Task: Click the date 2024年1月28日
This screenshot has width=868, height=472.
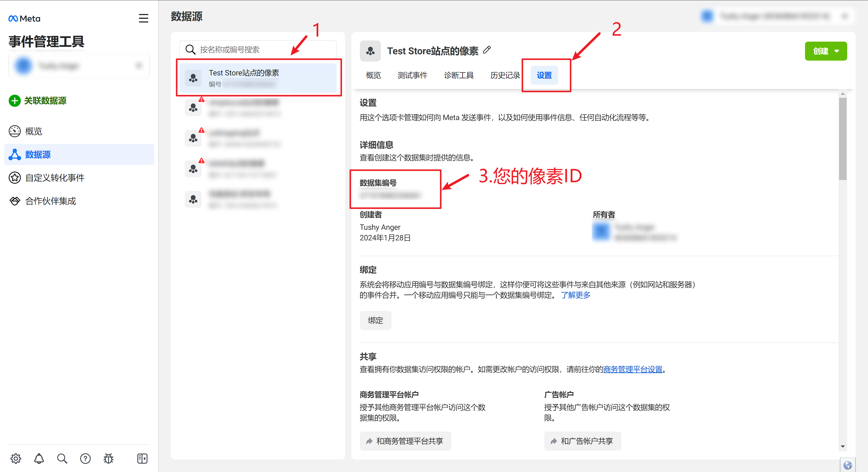Action: (x=385, y=238)
